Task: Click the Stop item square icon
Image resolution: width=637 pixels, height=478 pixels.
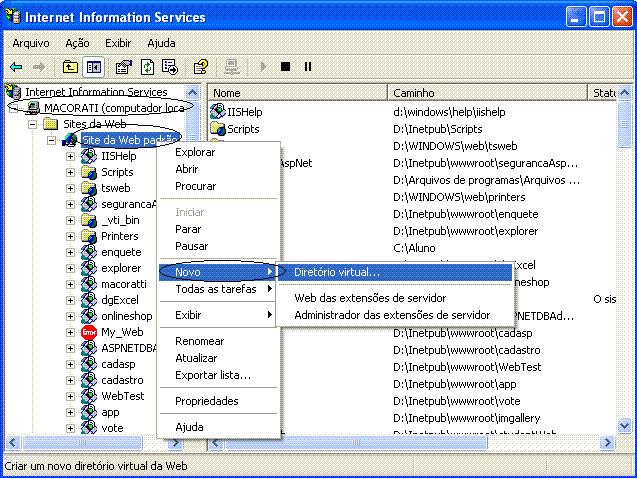Action: point(286,67)
